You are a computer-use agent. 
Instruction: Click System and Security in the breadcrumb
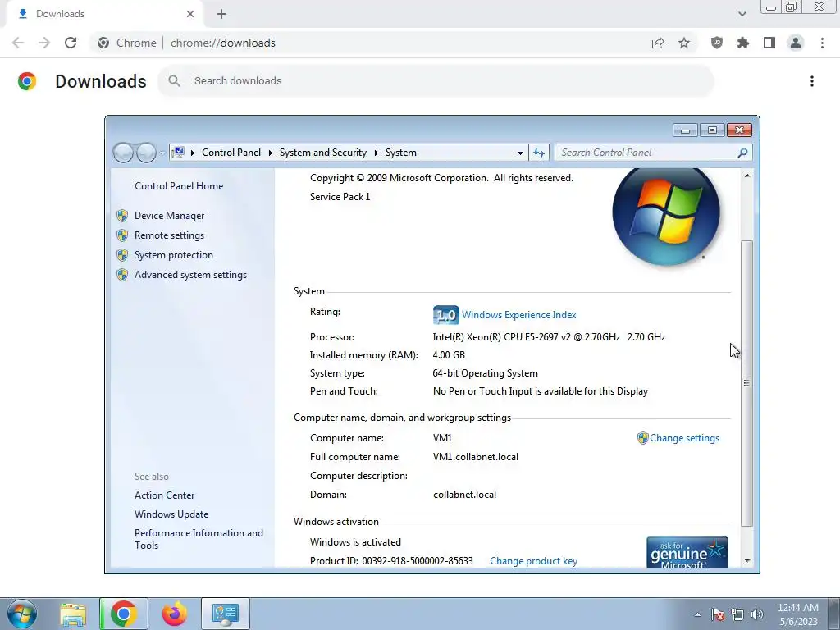pos(323,153)
